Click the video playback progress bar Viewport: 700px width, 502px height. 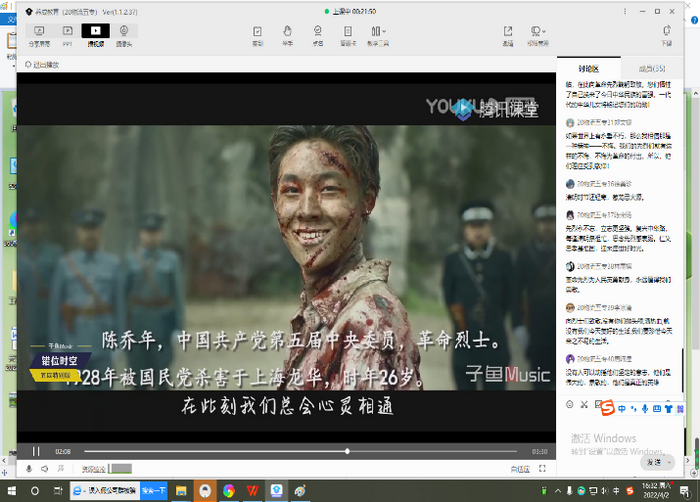point(300,452)
